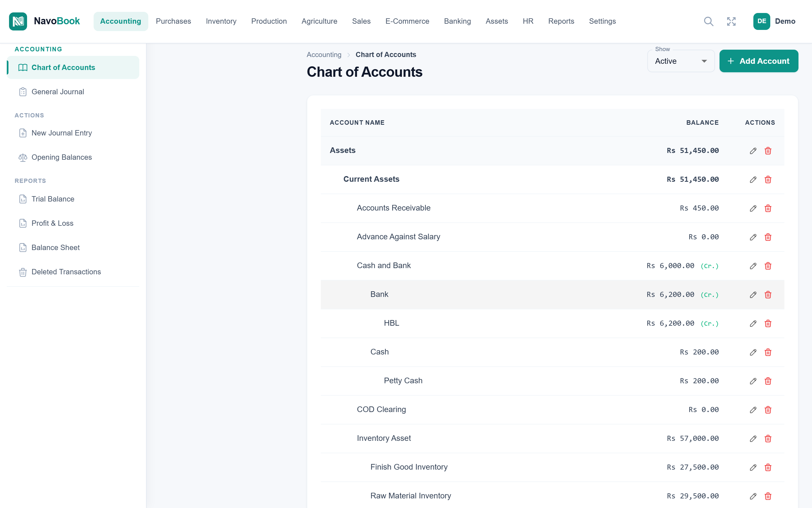The image size is (812, 508).
Task: Open the Balance Sheet report
Action: pos(73,248)
